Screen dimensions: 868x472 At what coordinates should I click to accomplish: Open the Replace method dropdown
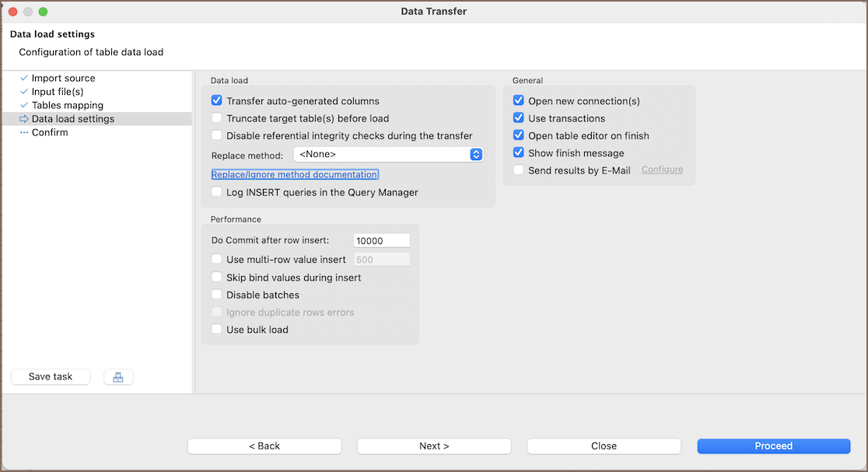[388, 155]
